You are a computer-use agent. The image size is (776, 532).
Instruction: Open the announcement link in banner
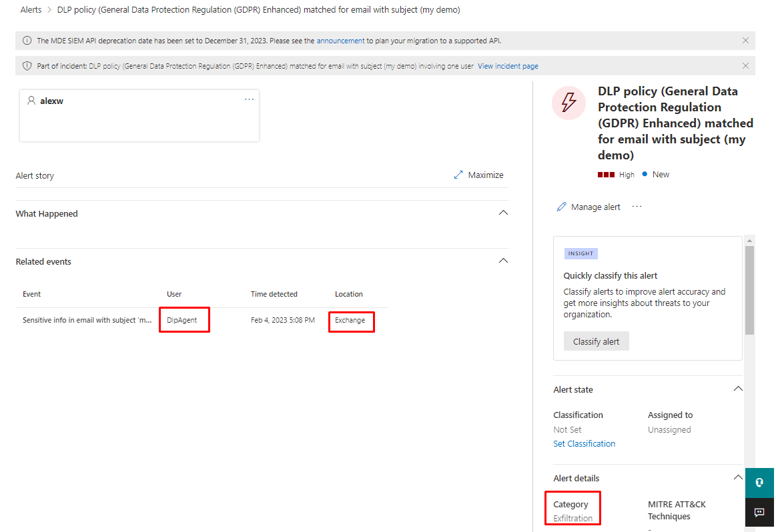[x=340, y=41]
